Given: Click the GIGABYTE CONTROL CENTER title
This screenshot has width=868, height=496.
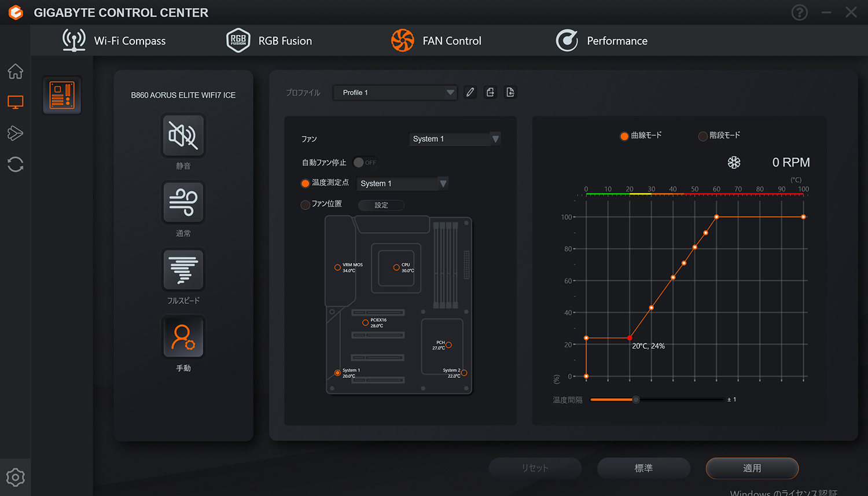Looking at the screenshot, I should pos(121,13).
